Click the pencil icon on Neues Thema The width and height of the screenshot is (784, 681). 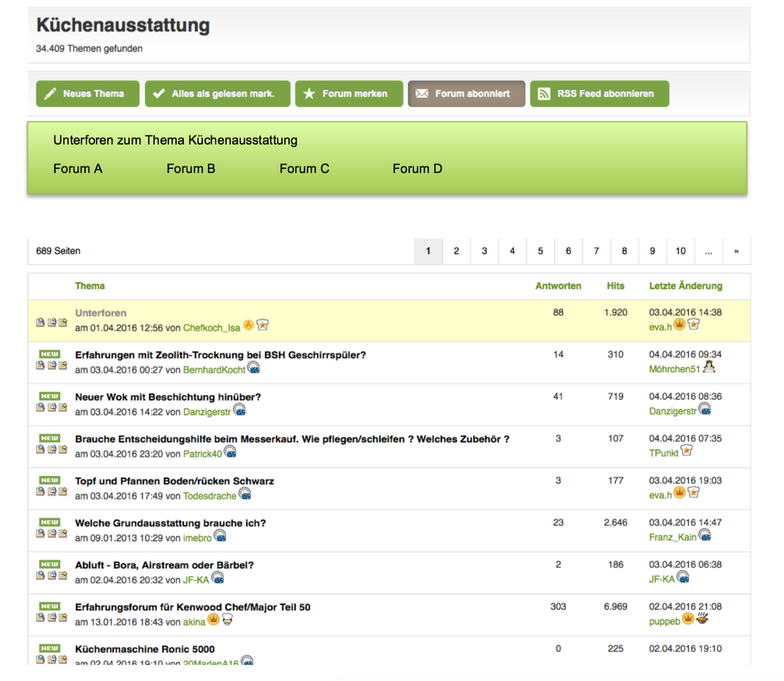(51, 94)
